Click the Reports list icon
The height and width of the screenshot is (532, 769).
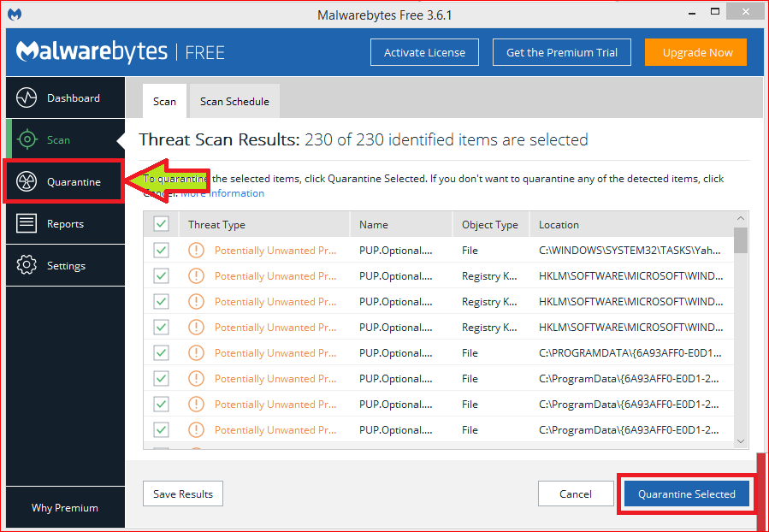click(27, 223)
